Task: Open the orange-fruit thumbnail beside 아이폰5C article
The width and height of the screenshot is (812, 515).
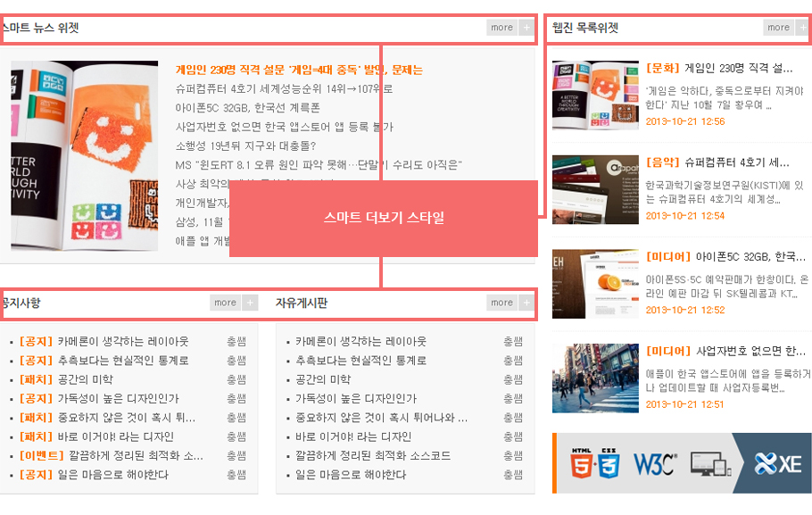Action: coord(595,284)
